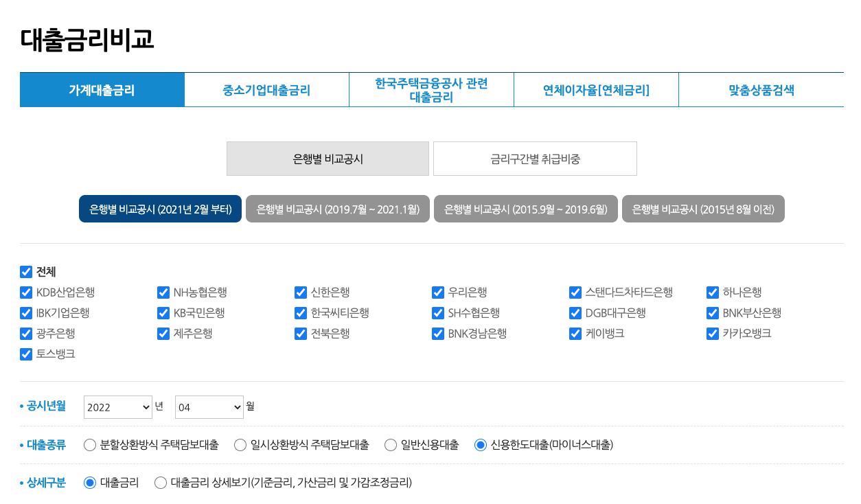Open the 가계대출금리 tab
Screen dimensions: 861x504
(x=102, y=90)
